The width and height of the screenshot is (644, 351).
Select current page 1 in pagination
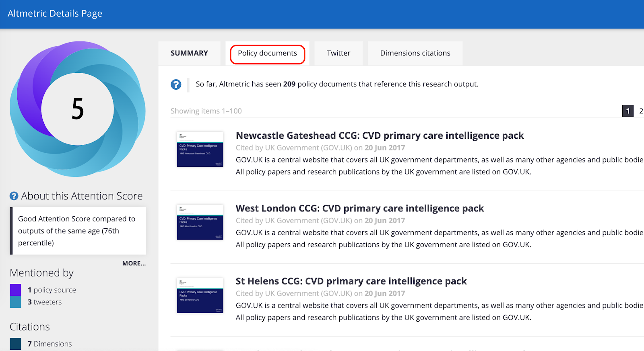[x=627, y=111]
